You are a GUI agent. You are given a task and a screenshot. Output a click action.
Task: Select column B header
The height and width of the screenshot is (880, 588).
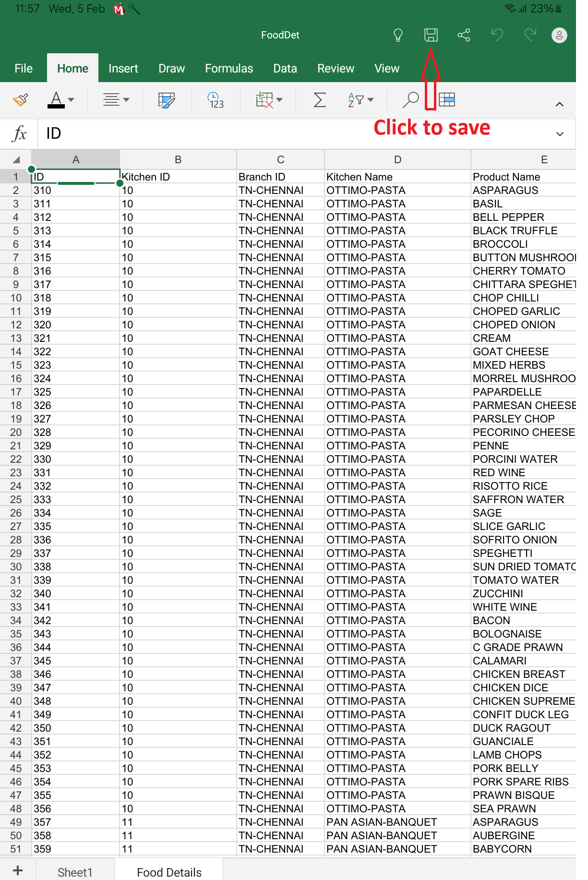click(178, 159)
